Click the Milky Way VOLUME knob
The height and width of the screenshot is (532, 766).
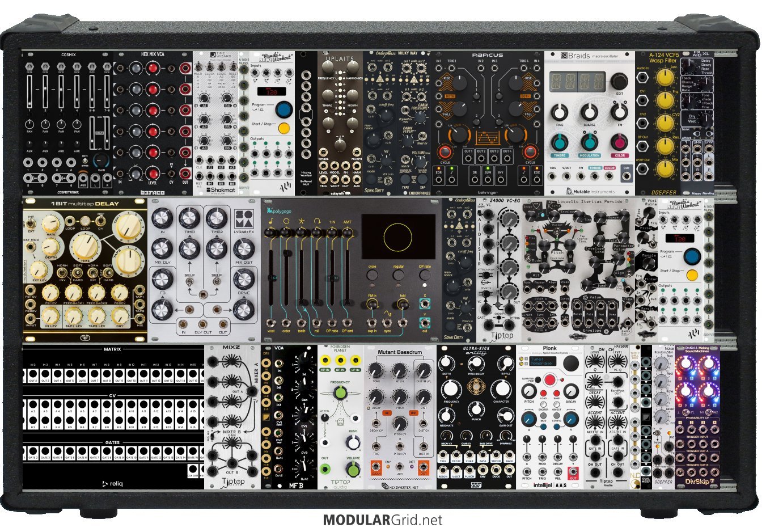[420, 162]
